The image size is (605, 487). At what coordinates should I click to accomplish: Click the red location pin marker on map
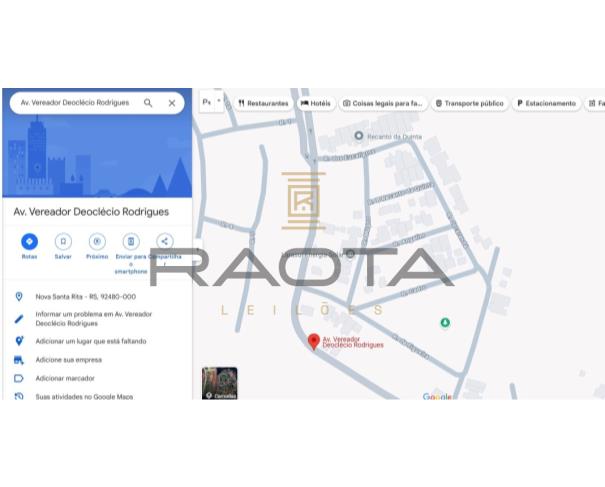[x=314, y=341]
